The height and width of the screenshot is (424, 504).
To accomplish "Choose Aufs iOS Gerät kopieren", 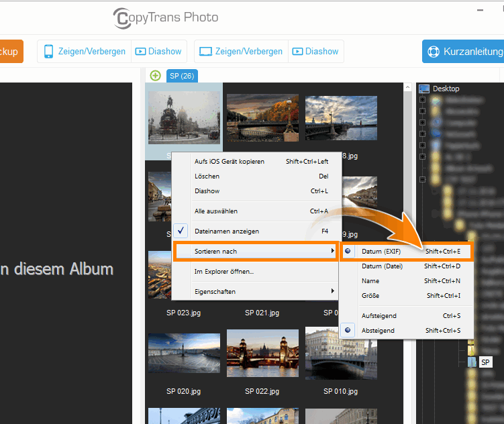I will coord(256,162).
